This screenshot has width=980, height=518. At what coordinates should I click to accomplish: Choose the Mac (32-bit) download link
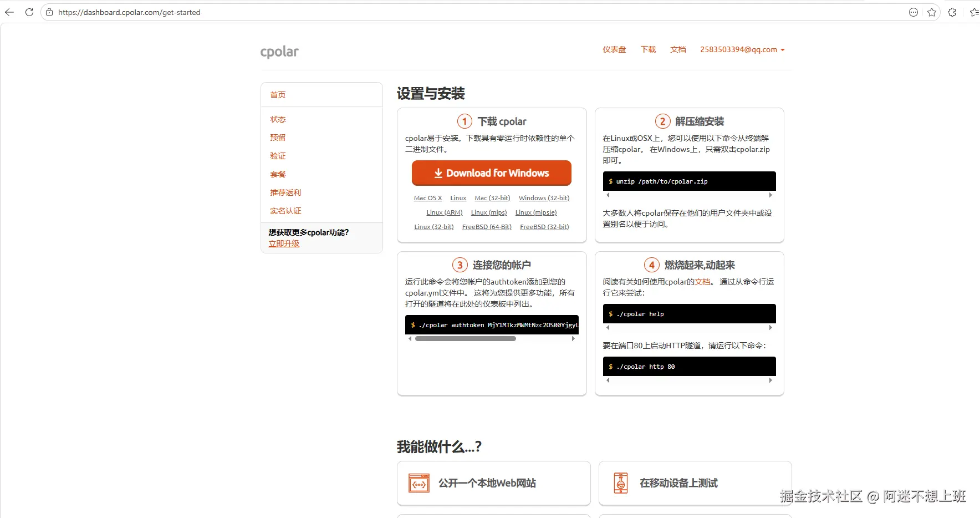(492, 198)
